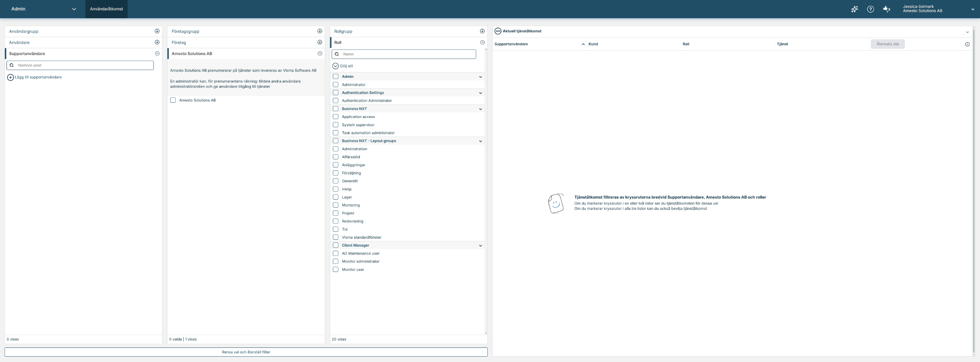The height and width of the screenshot is (362, 980).
Task: Select the AO Maintenance user checkbox
Action: (336, 254)
